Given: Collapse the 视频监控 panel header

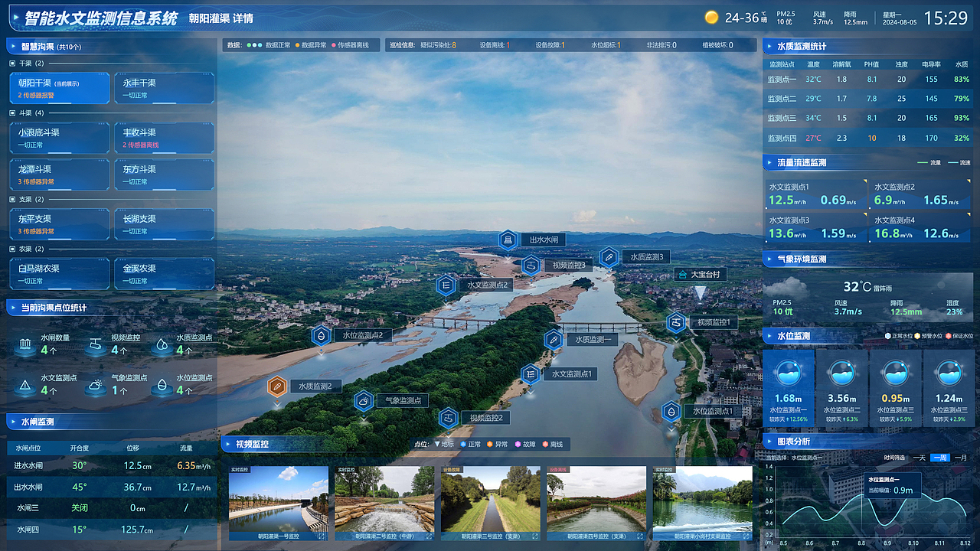Looking at the screenshot, I should tap(227, 444).
